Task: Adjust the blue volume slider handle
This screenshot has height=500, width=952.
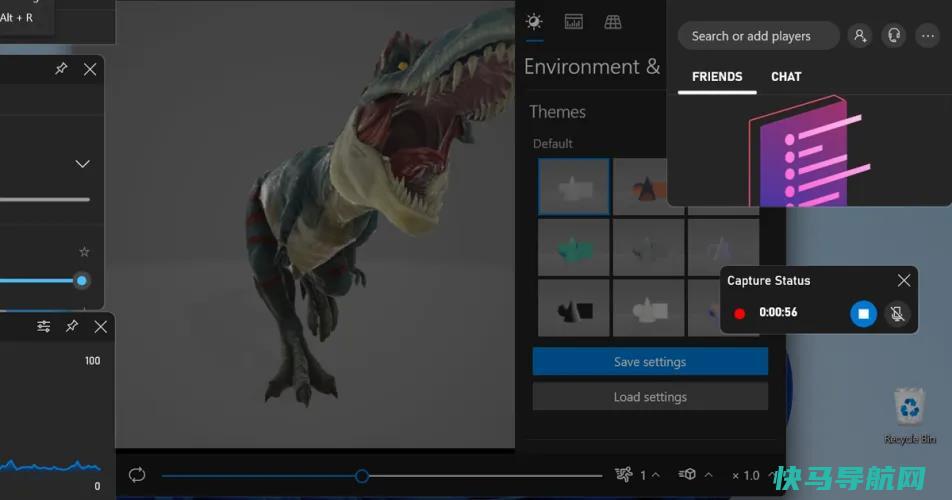Action: coord(81,281)
